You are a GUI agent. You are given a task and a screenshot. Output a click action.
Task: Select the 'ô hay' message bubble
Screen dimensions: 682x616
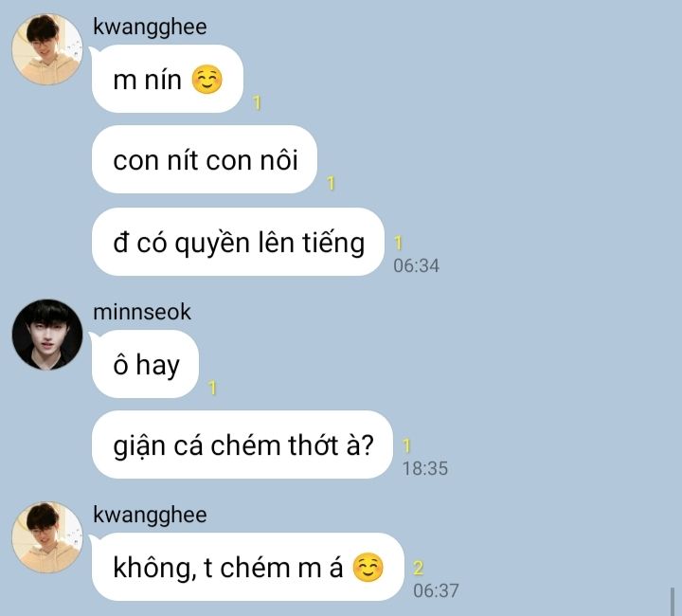click(145, 364)
